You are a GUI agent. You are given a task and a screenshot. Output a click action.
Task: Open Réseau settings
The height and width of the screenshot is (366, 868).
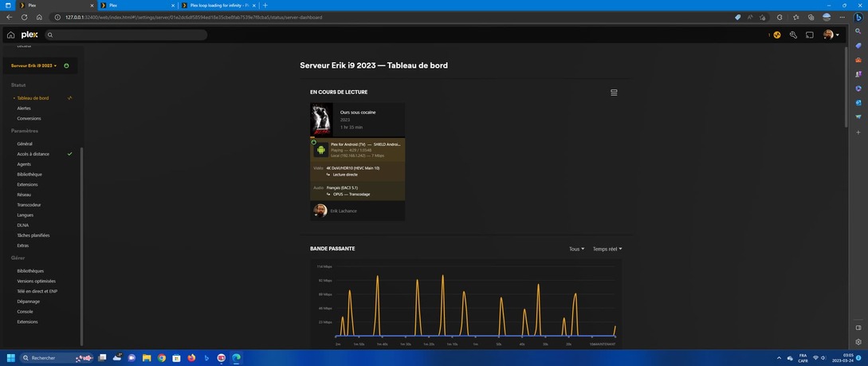24,195
